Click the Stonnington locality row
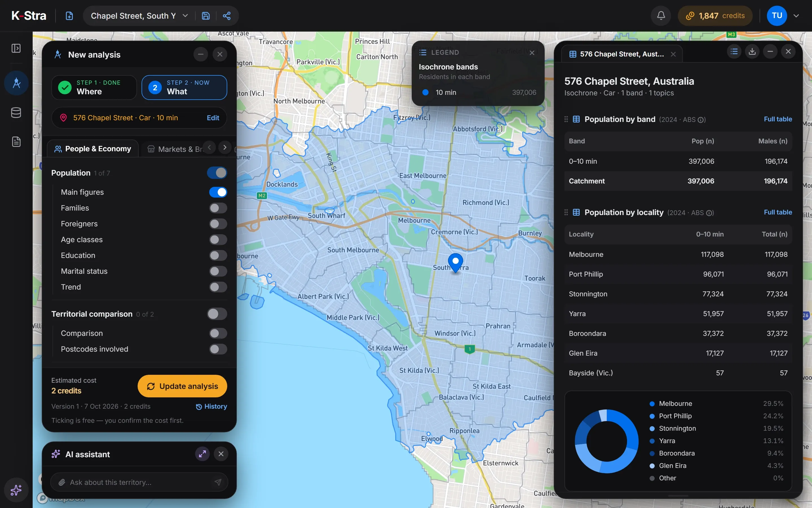The height and width of the screenshot is (508, 812). click(678, 294)
